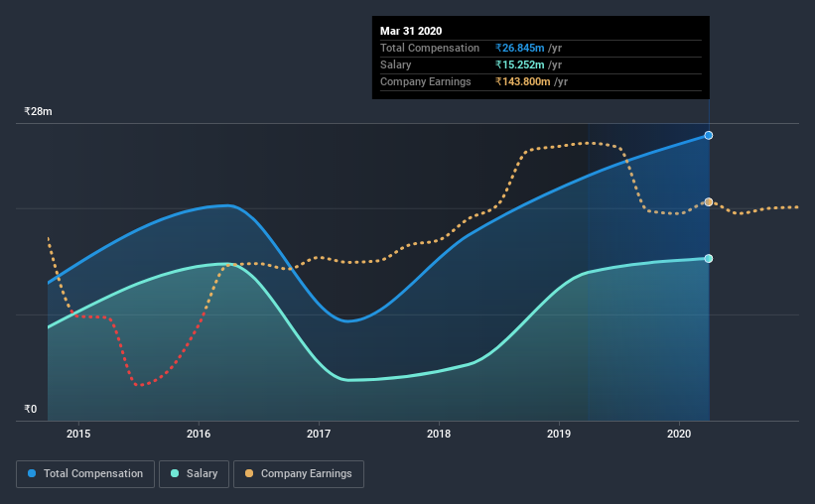The image size is (815, 504).
Task: Click the ₹0 y-axis label
Action: tap(31, 409)
